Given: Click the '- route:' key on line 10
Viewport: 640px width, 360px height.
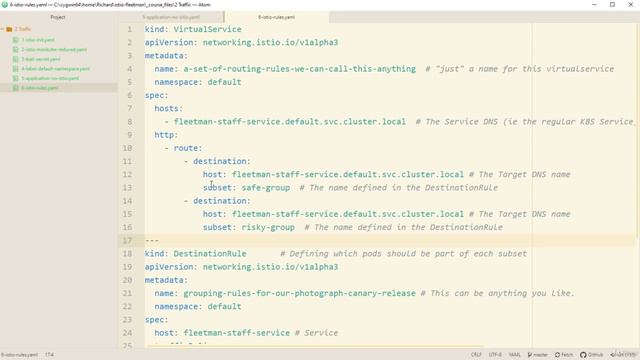Looking at the screenshot, I should coord(184,148).
